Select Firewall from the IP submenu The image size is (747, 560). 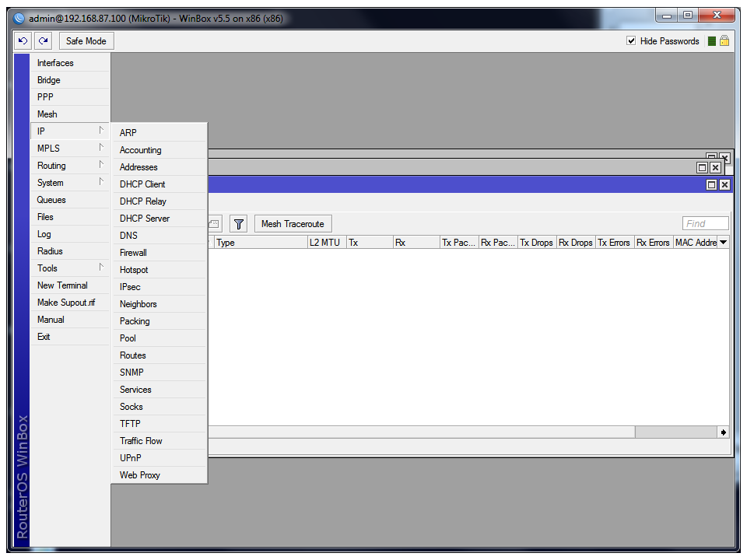coord(133,253)
